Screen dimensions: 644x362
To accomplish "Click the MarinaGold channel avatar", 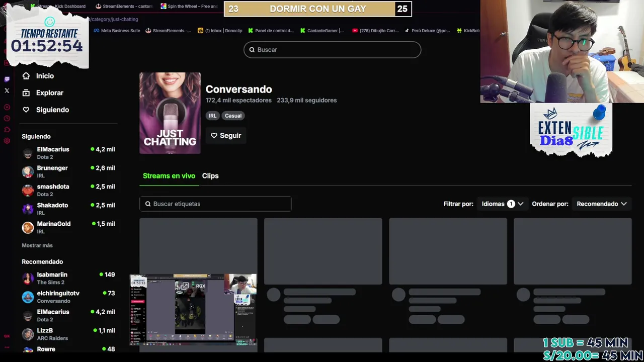I will 28,227.
